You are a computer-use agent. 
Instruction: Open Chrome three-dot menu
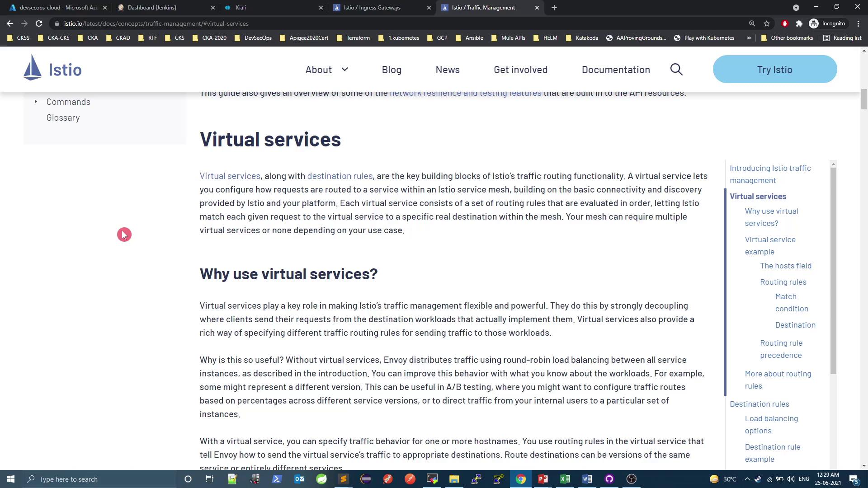(858, 23)
